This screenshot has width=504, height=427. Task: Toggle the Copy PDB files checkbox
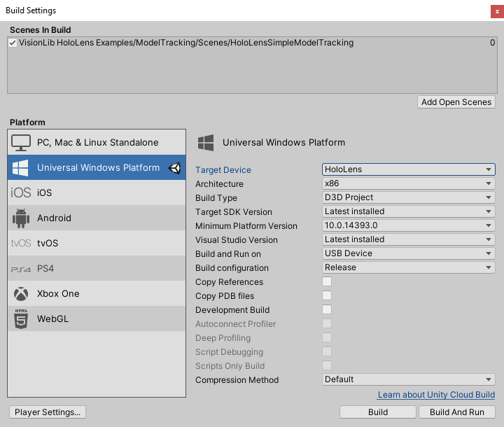click(327, 295)
